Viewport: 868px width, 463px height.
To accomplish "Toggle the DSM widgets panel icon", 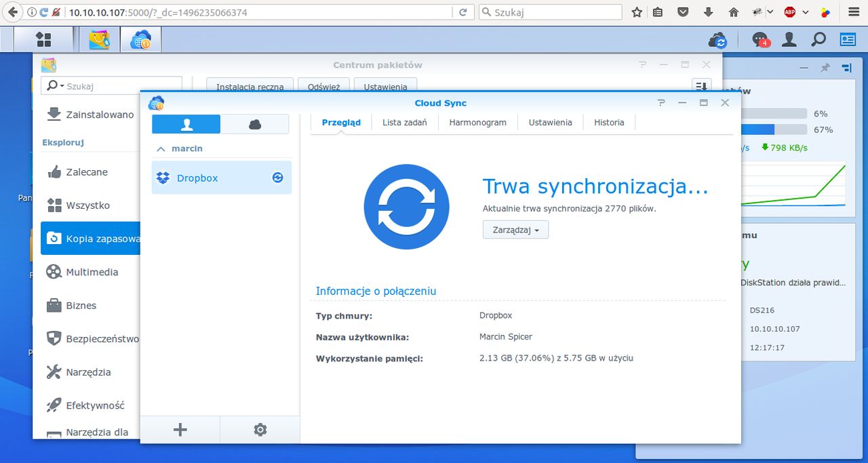I will (848, 40).
